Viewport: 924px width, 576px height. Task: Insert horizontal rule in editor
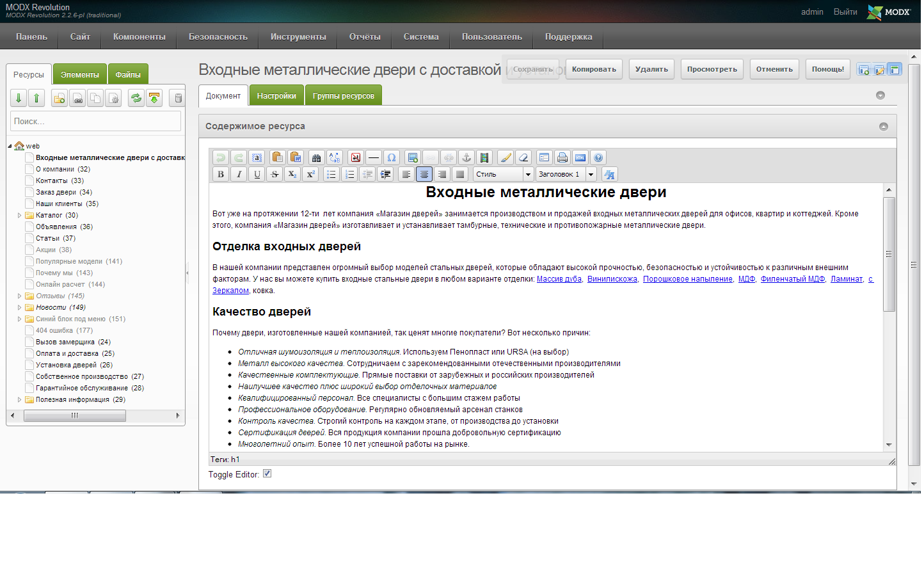tap(374, 157)
